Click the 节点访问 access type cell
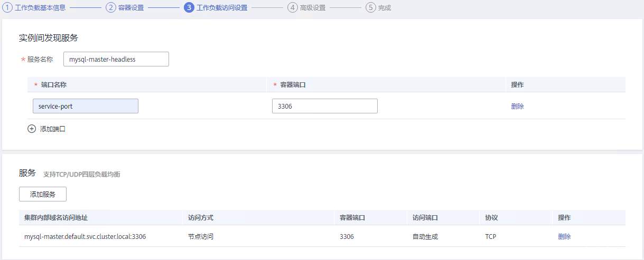The width and height of the screenshot is (644, 260). point(201,237)
